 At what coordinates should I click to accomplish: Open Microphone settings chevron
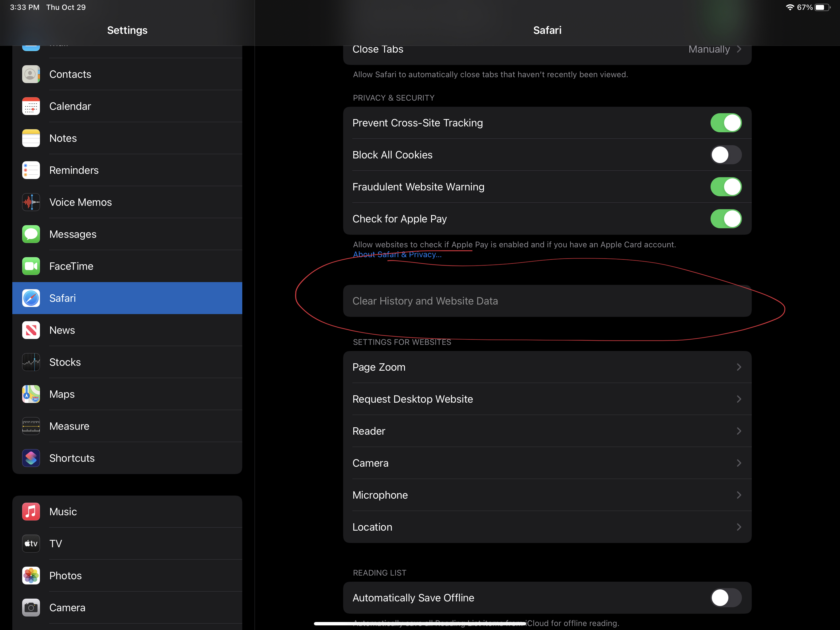(739, 495)
